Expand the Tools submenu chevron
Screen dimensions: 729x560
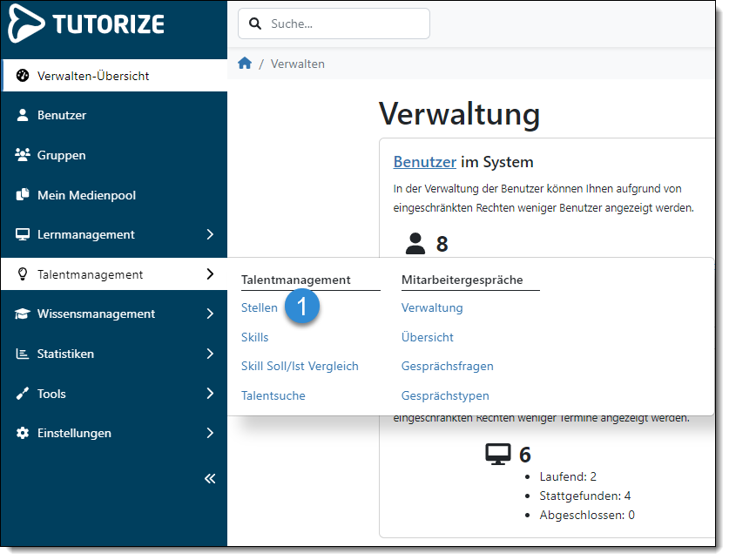click(x=209, y=393)
